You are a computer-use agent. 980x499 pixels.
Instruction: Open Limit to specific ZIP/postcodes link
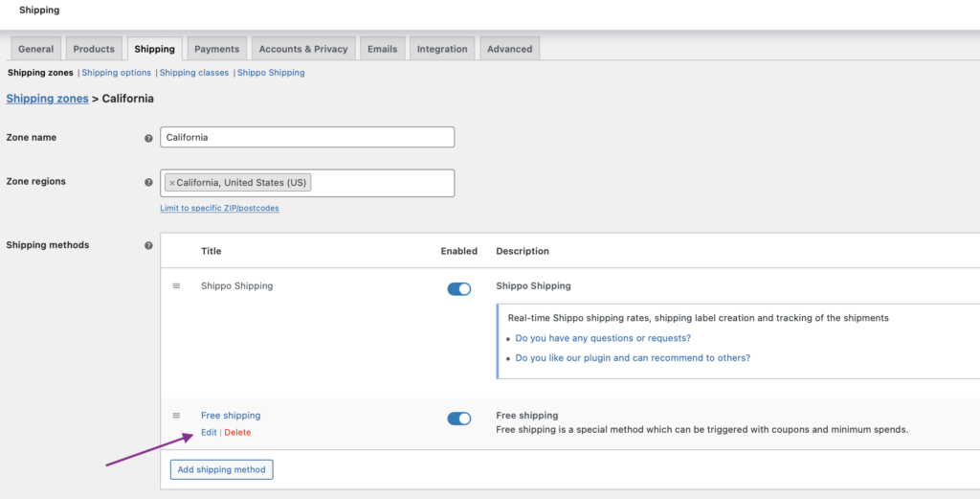coord(219,208)
